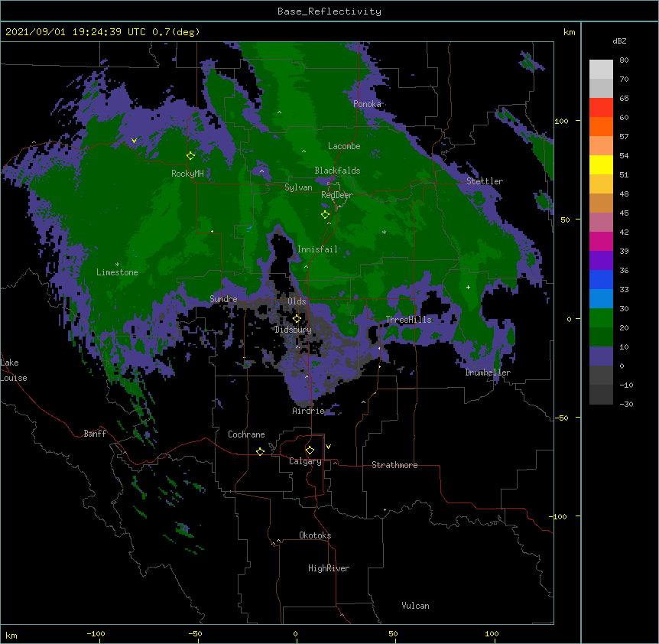Click the RedDeer city label
This screenshot has height=644, width=659.
[x=337, y=195]
